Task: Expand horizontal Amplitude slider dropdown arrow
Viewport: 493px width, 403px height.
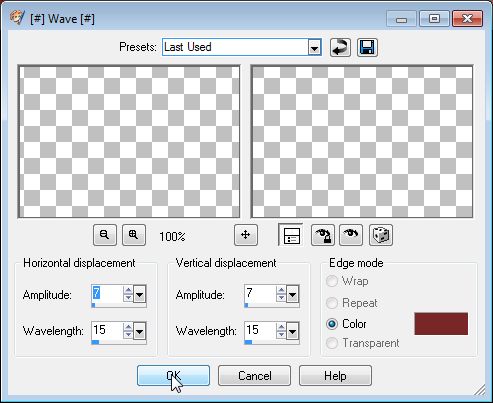Action: 139,294
